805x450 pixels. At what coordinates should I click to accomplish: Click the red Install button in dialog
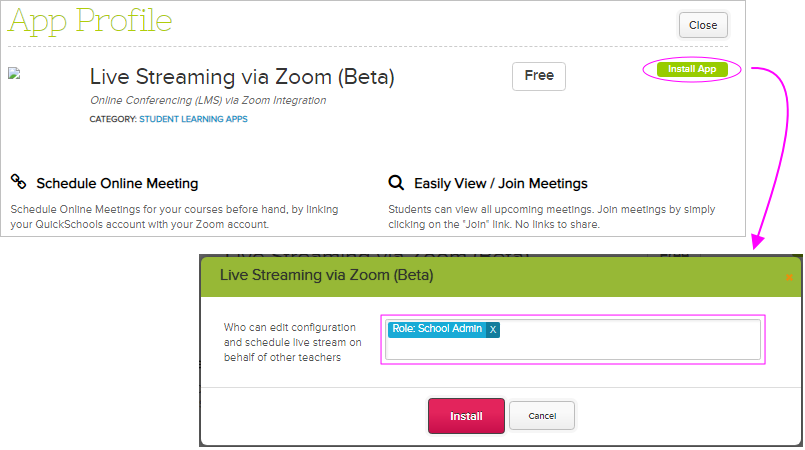(x=466, y=416)
